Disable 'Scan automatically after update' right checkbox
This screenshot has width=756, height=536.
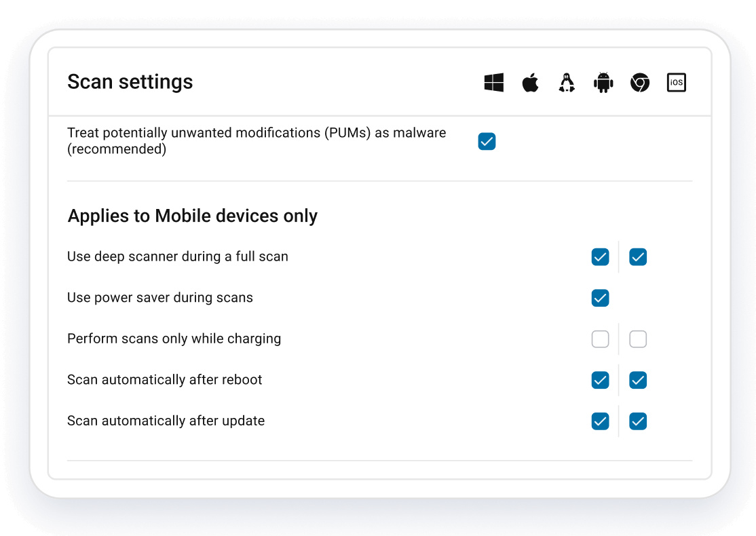click(638, 421)
